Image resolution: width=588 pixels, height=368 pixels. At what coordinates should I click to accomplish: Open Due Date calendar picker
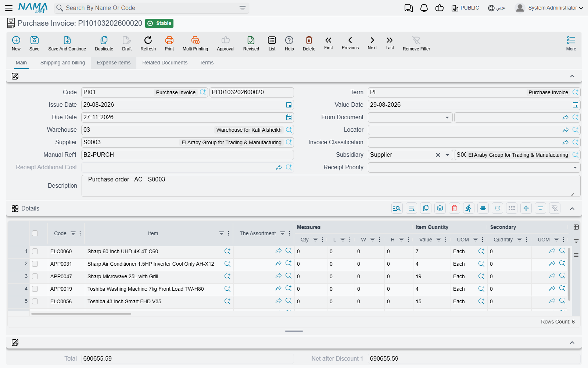click(x=289, y=117)
